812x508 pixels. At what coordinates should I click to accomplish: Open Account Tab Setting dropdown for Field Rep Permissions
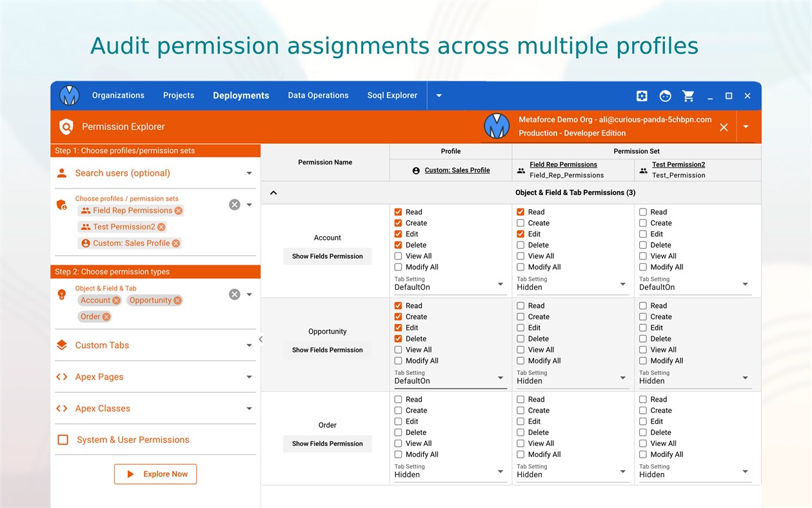point(573,285)
